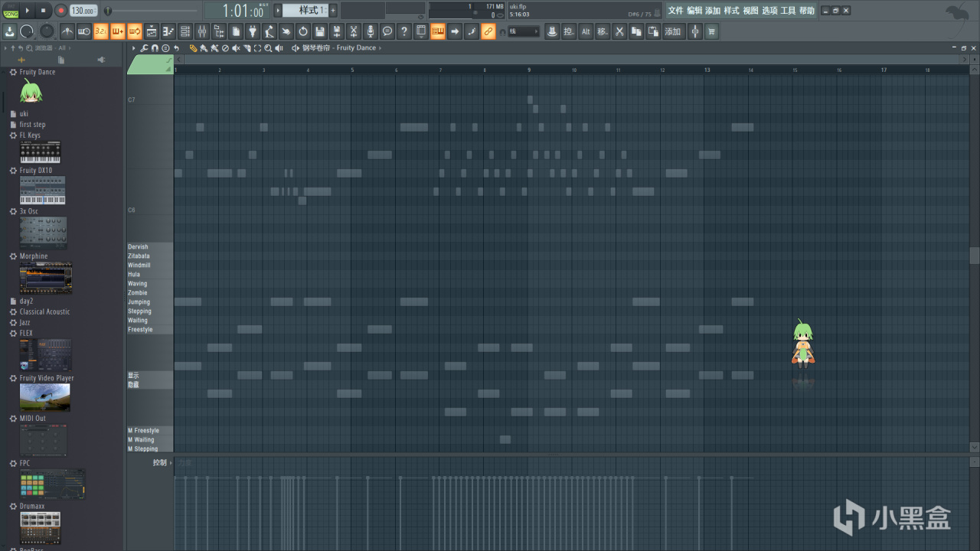Click the 控 toolbar button
Viewport: 980px width, 551px height.
coord(569,31)
